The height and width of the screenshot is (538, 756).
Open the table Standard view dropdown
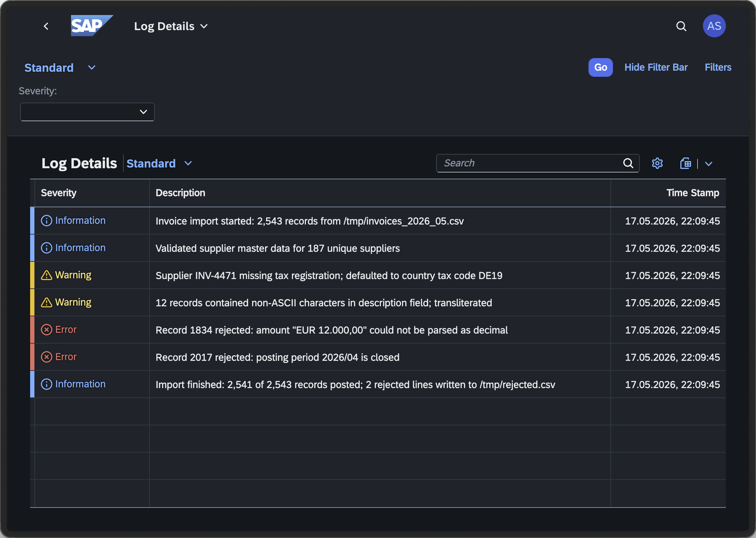(188, 164)
